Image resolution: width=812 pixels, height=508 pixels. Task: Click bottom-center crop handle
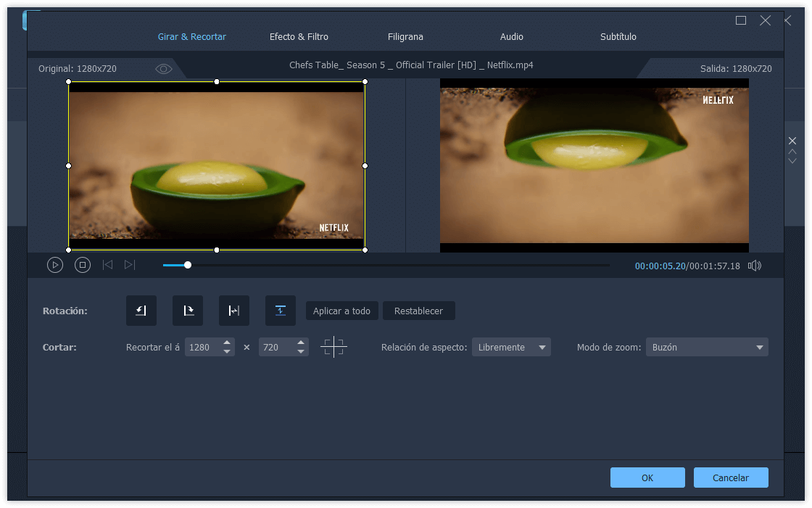pyautogui.click(x=217, y=250)
